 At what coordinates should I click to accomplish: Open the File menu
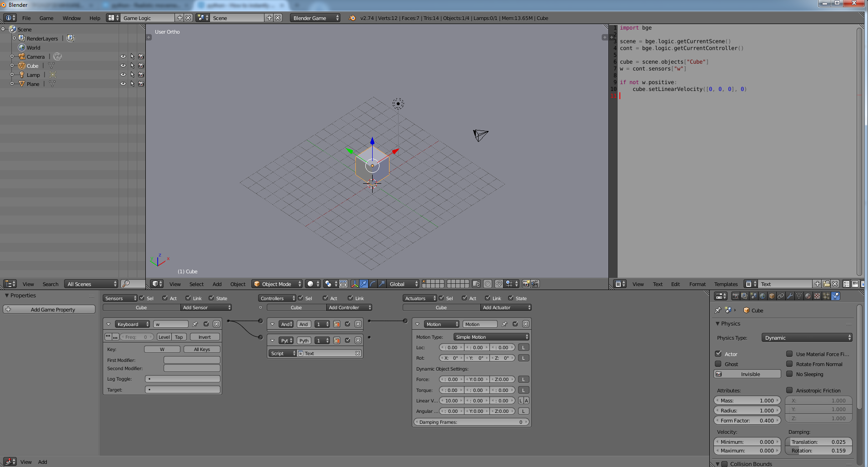pos(26,18)
